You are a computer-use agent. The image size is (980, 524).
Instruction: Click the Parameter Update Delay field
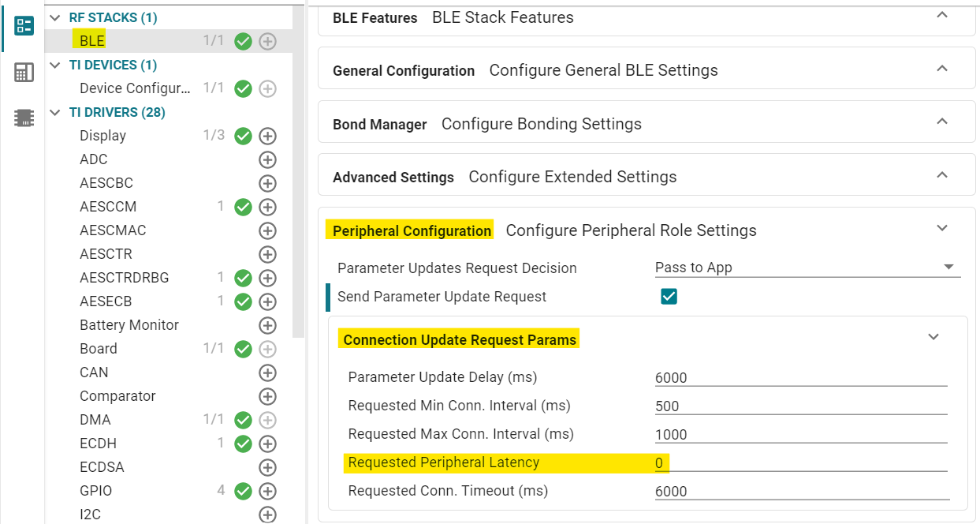tap(800, 377)
